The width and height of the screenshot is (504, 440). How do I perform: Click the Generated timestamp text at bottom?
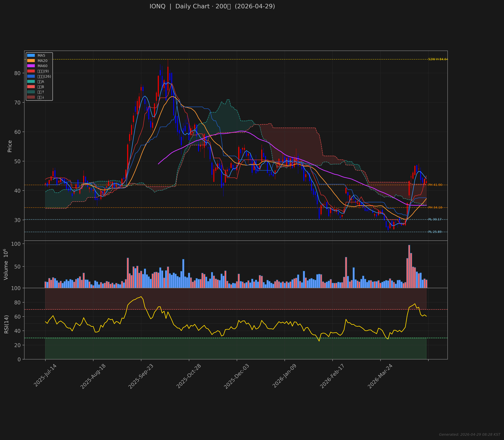469,434
